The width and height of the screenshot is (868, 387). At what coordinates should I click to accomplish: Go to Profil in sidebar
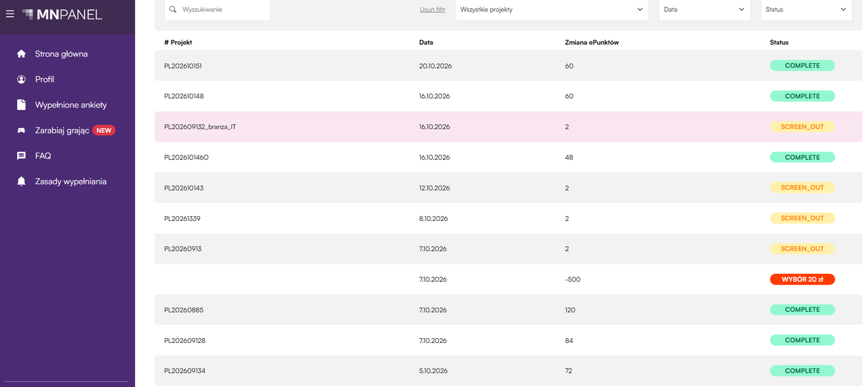click(44, 79)
